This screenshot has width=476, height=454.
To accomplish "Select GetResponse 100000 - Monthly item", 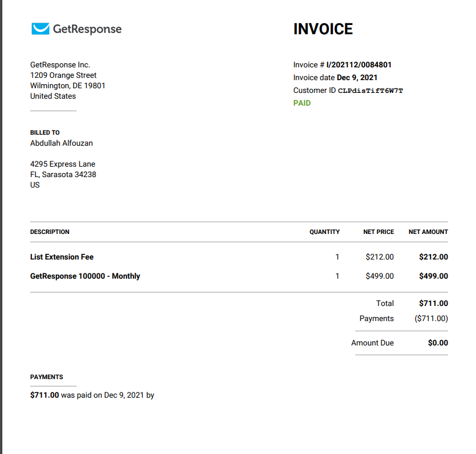I will (85, 276).
